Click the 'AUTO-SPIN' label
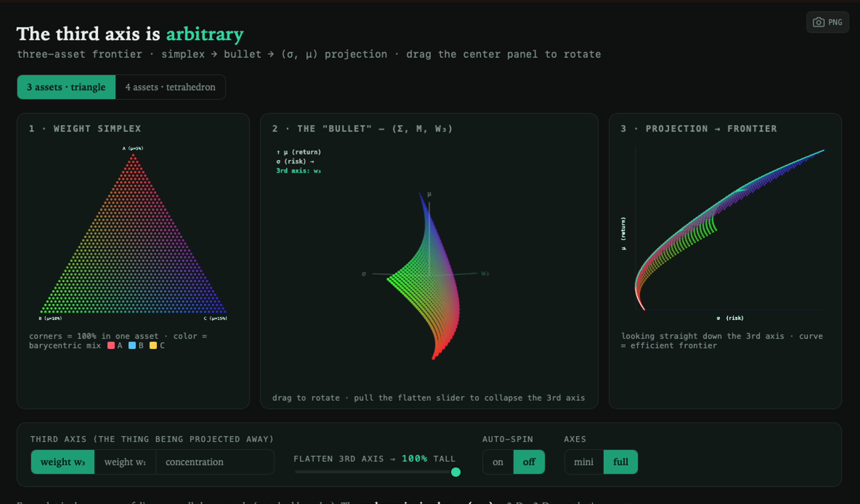The height and width of the screenshot is (504, 860). (x=507, y=439)
